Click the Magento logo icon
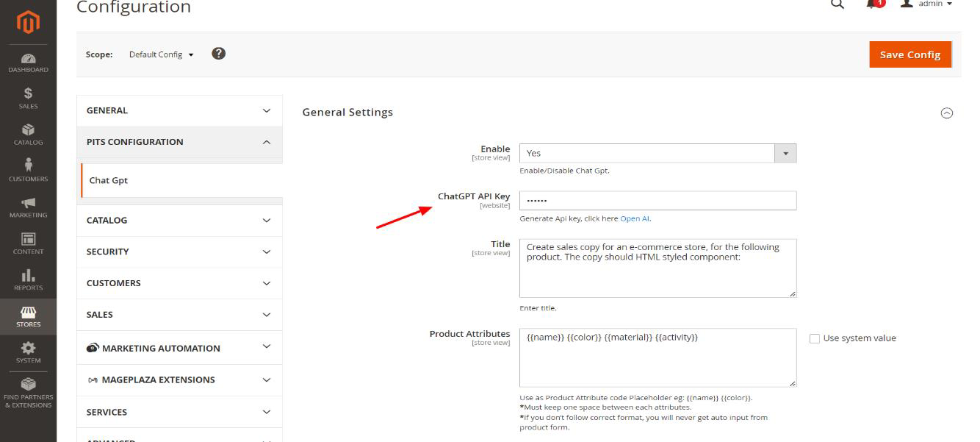The image size is (980, 442). (28, 23)
